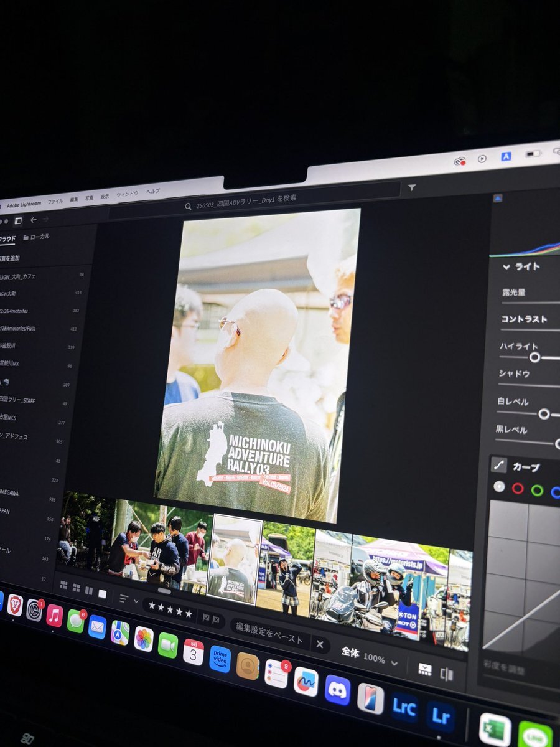Click 全体 fit view button
The height and width of the screenshot is (747, 560).
(x=350, y=652)
